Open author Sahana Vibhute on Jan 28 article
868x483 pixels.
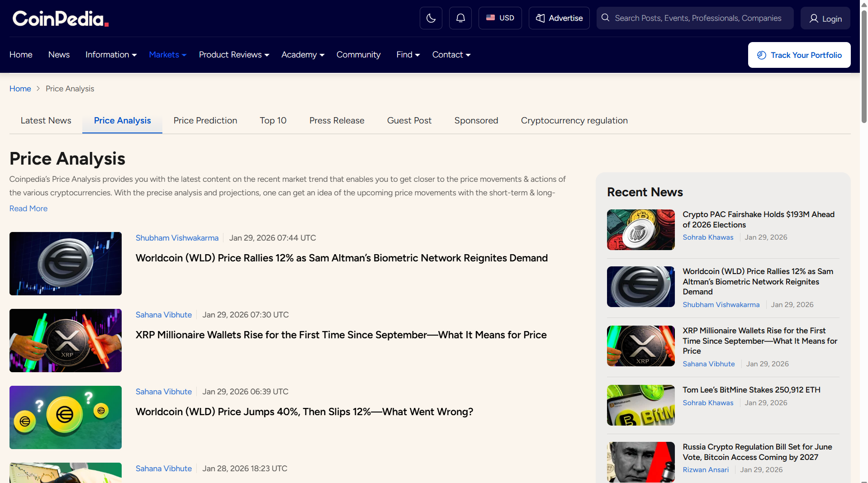click(164, 469)
